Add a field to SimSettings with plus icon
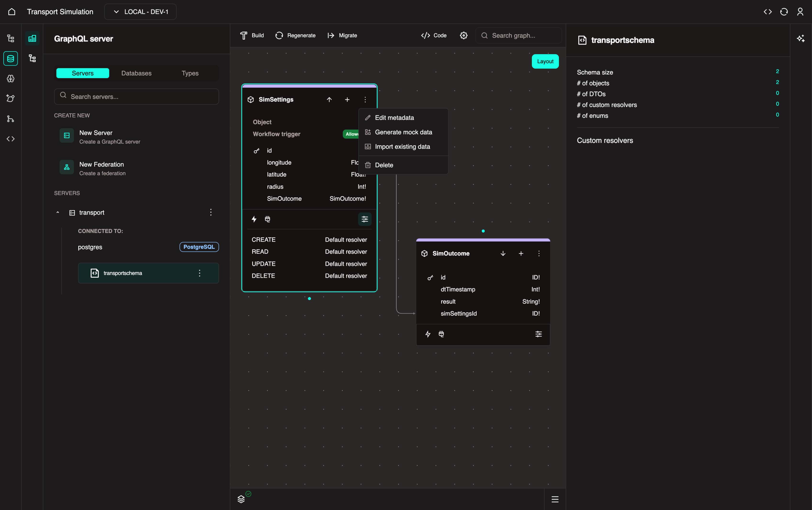The width and height of the screenshot is (812, 510). (x=347, y=100)
